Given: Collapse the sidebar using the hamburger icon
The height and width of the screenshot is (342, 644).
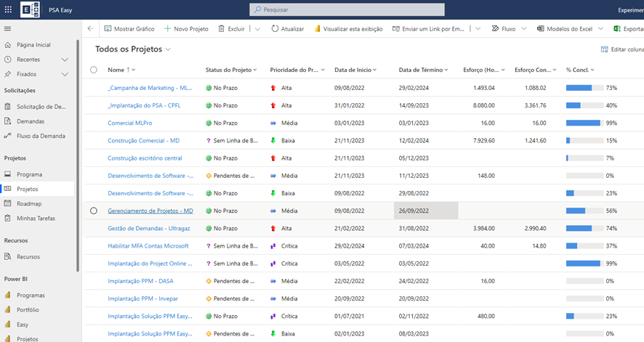Looking at the screenshot, I should tap(8, 28).
